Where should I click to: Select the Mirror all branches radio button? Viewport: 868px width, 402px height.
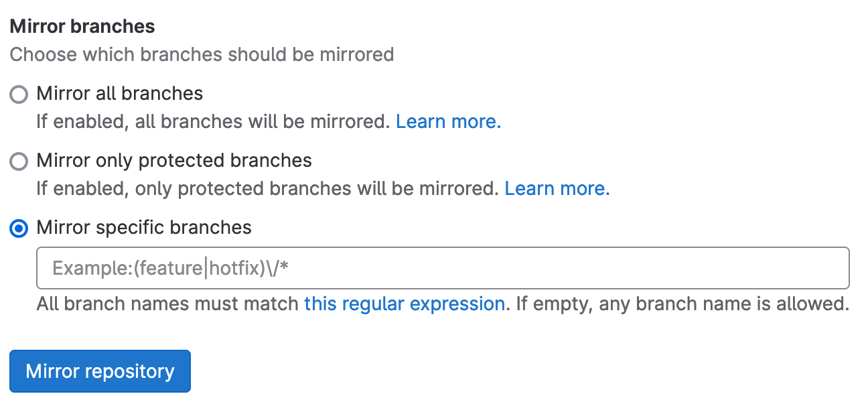18,94
